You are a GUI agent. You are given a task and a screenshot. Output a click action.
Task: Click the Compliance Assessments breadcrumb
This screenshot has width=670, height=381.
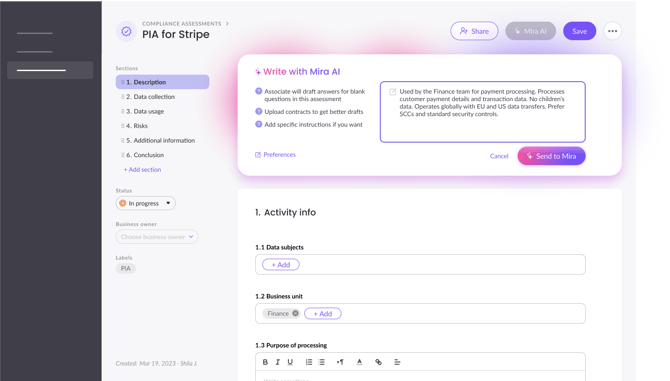(x=182, y=23)
